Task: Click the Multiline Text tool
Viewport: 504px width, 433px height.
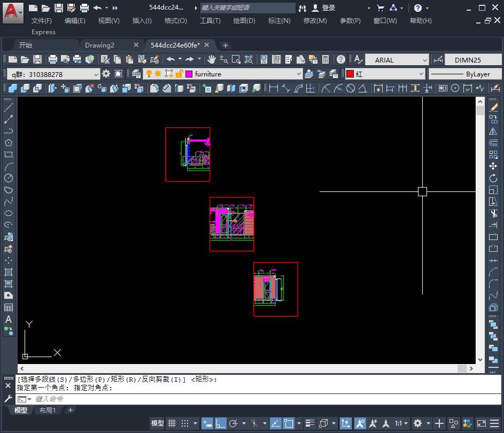Action: 9,319
